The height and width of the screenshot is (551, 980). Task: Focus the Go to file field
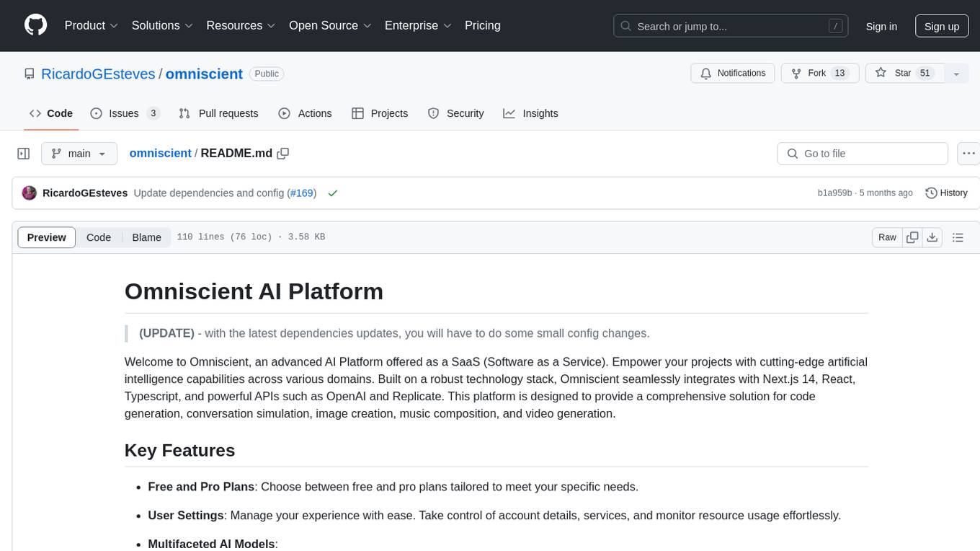click(x=863, y=154)
